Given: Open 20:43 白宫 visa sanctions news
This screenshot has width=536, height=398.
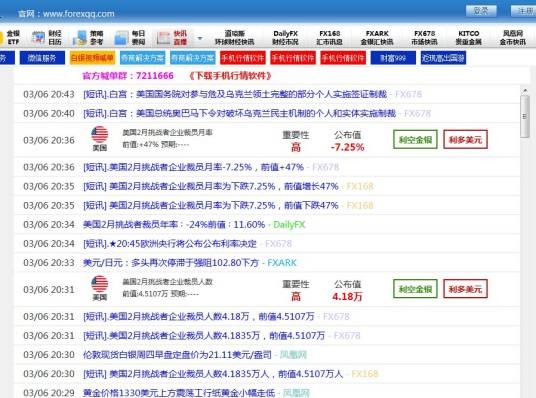Looking at the screenshot, I should [235, 94].
